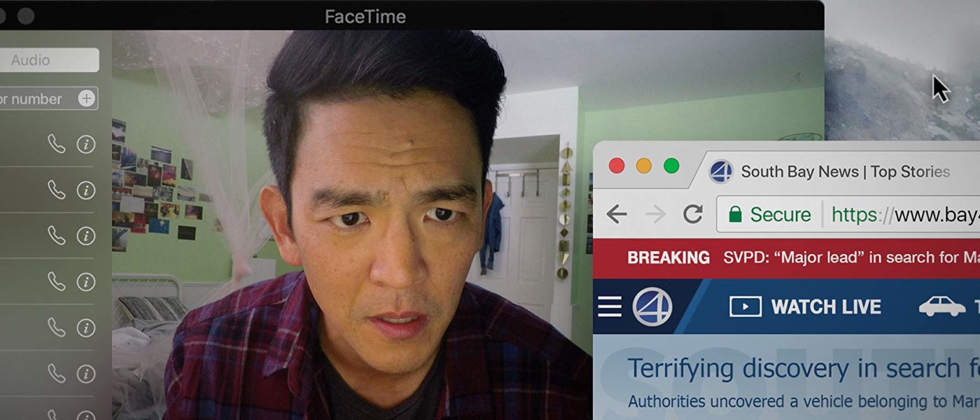Click the green Secure lock icon
This screenshot has width=980, height=420.
(x=735, y=214)
